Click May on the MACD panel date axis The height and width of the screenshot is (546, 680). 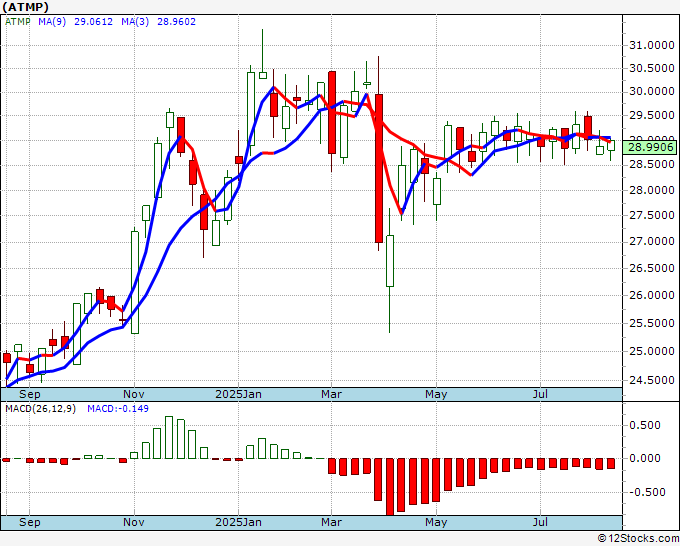pyautogui.click(x=436, y=522)
